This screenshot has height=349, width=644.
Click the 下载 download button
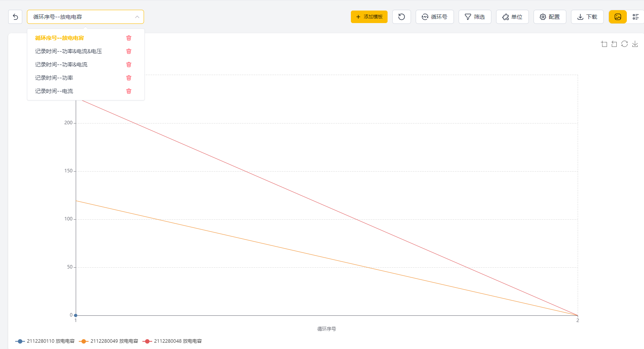coord(587,17)
